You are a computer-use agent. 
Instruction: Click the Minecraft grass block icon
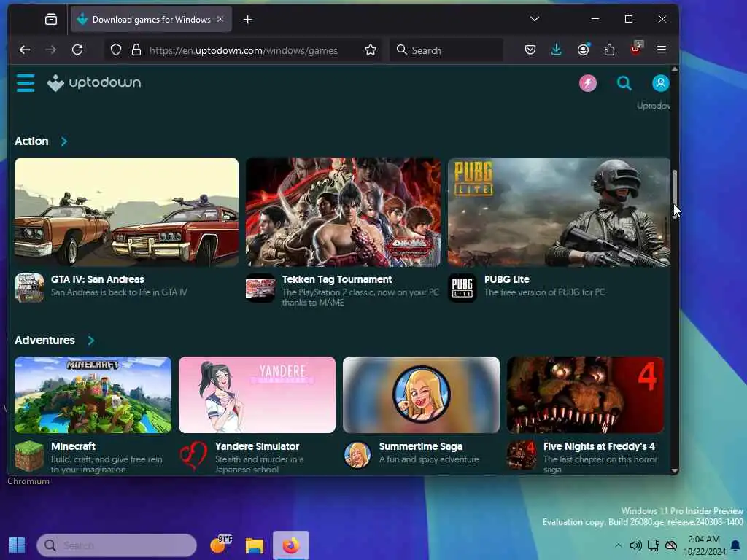(29, 456)
